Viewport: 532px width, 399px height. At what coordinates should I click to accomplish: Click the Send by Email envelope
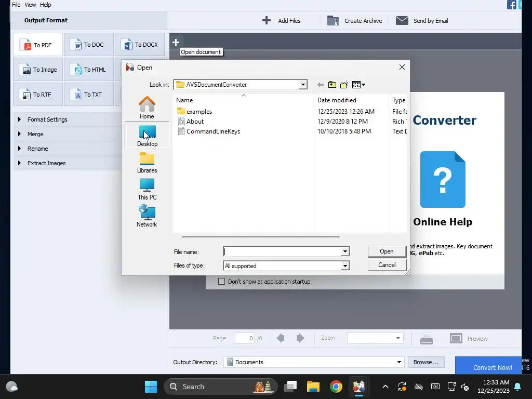click(x=402, y=20)
